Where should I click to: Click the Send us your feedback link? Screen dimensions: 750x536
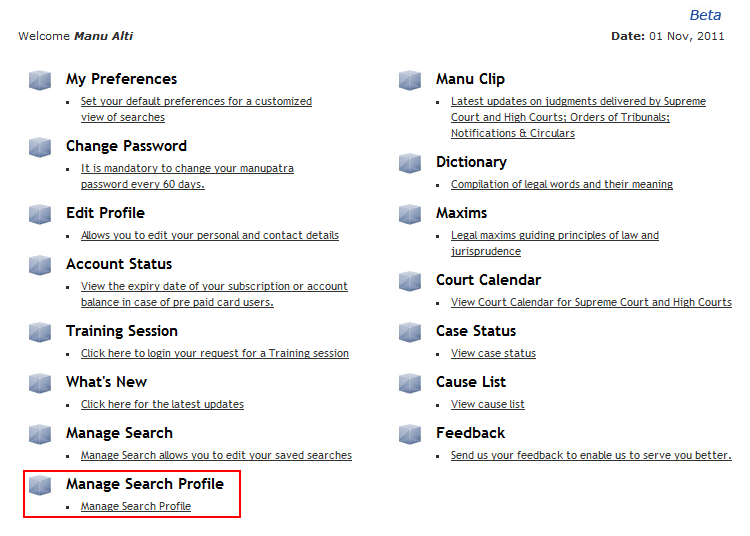(591, 455)
